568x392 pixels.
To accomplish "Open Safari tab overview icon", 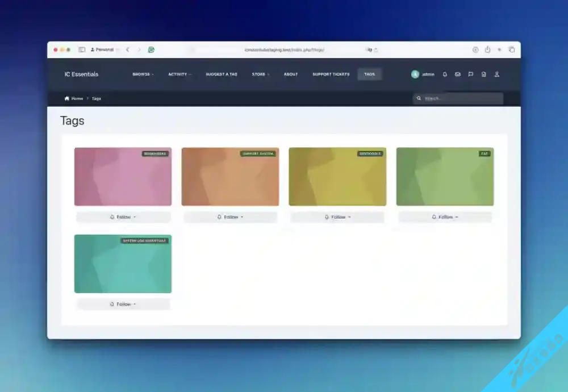I will (511, 50).
